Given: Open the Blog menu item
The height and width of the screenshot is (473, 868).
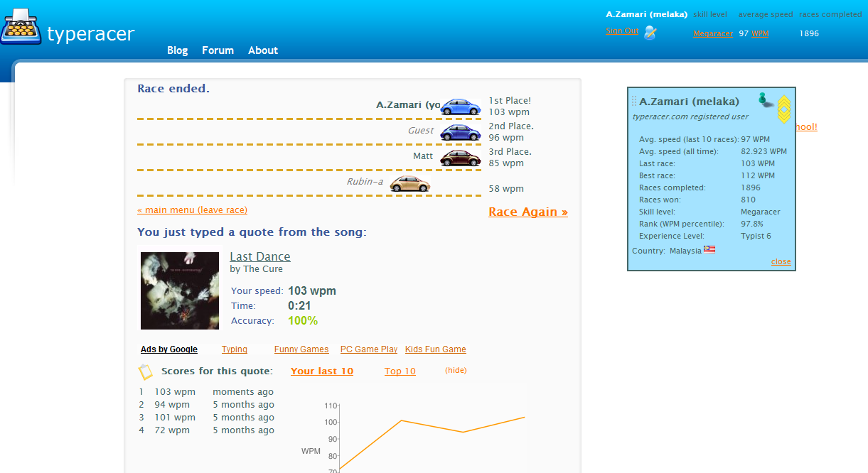Looking at the screenshot, I should 177,50.
